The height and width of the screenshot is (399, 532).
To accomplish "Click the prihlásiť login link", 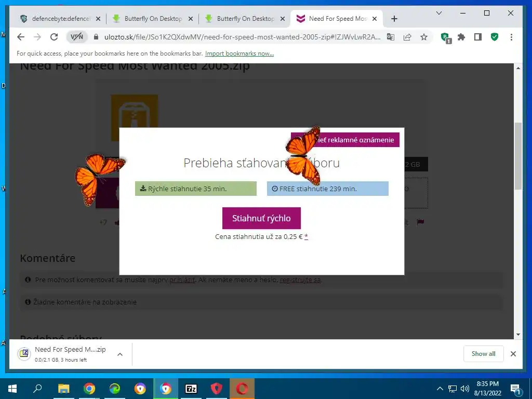I will coord(182,280).
